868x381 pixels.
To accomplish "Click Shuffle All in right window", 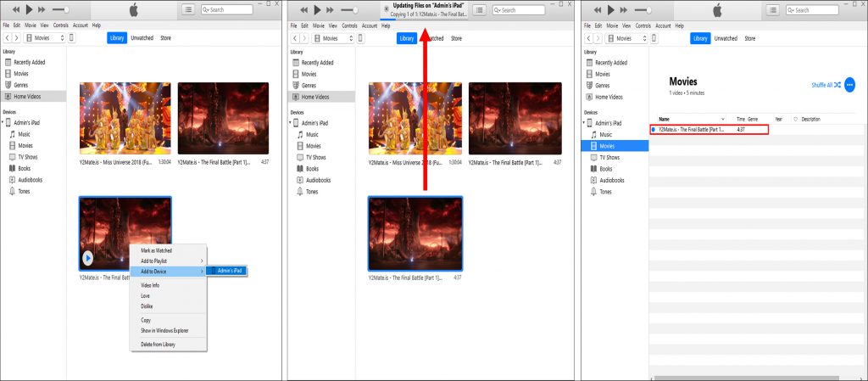I will (x=826, y=85).
